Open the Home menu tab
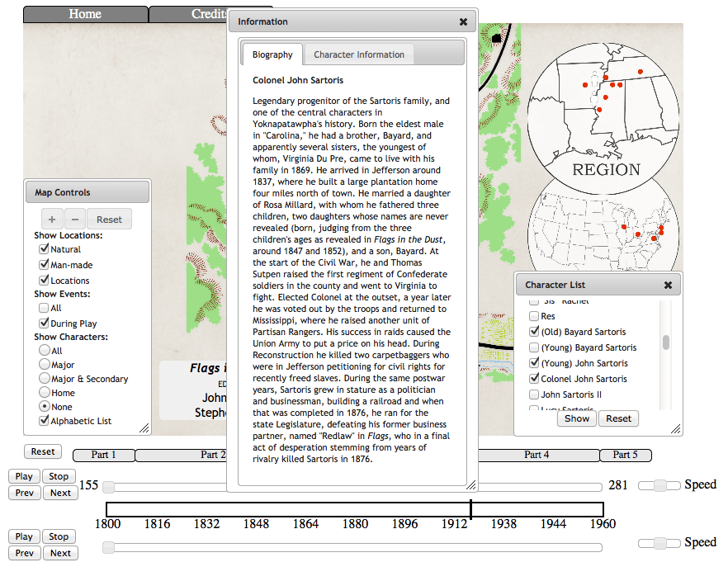 [x=85, y=14]
